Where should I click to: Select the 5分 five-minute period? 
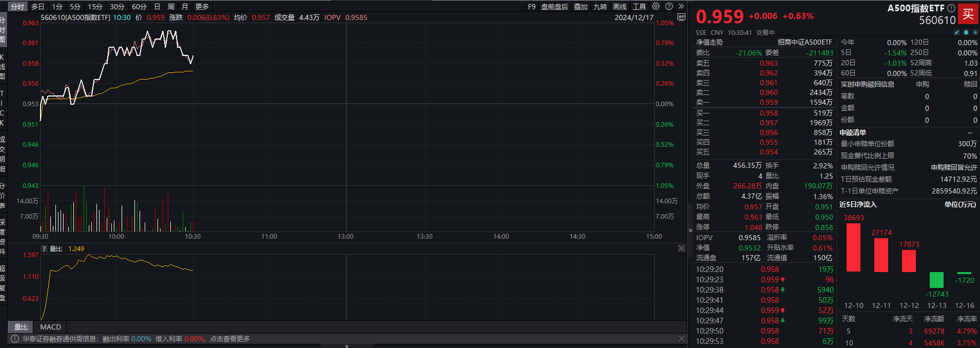75,7
